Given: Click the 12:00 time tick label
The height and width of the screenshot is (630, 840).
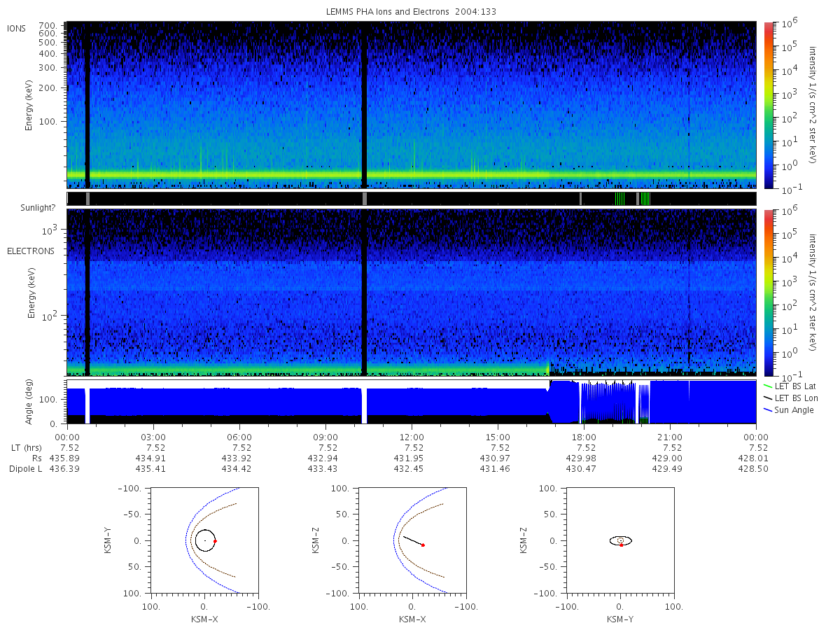Looking at the screenshot, I should tap(412, 437).
